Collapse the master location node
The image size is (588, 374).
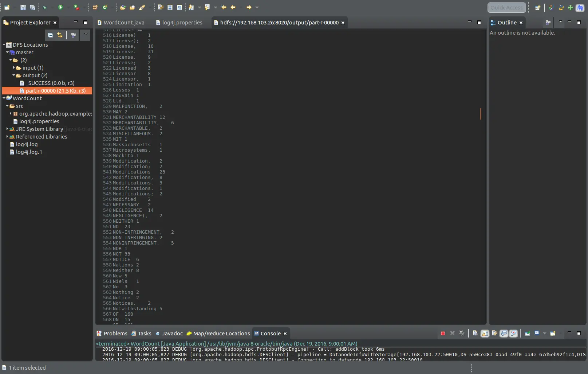(7, 52)
